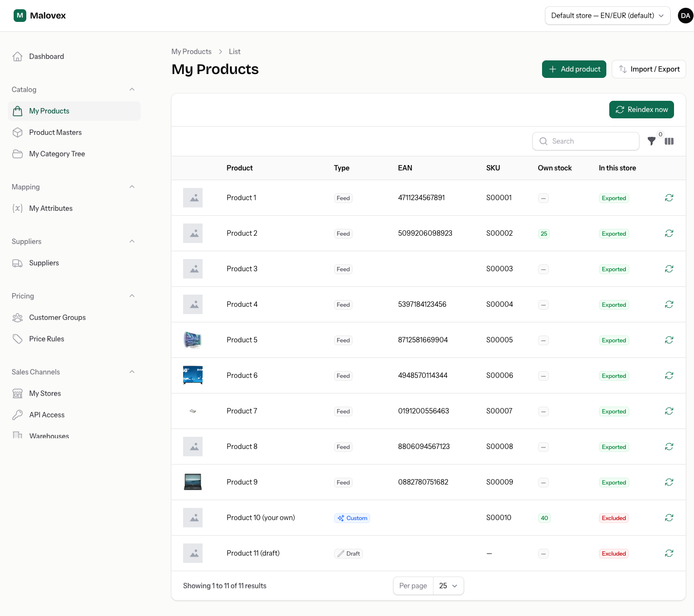694x616 pixels.
Task: Open the Default store selector dropdown
Action: coord(607,16)
